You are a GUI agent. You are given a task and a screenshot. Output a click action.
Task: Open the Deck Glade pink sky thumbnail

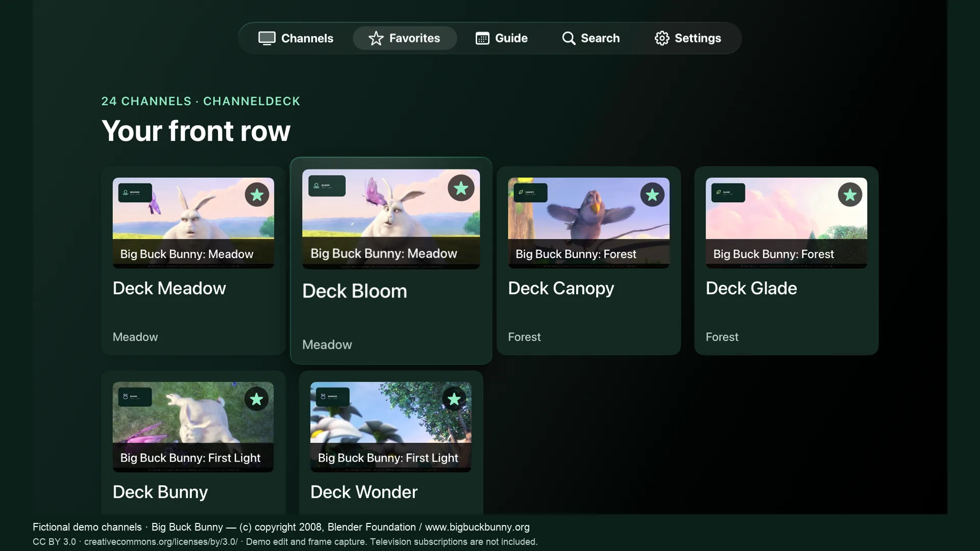(x=786, y=223)
